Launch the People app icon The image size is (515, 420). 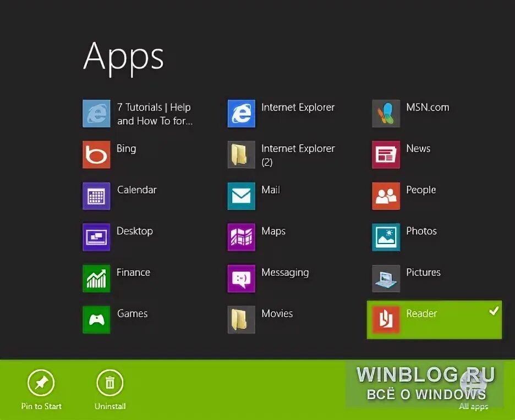click(x=386, y=196)
